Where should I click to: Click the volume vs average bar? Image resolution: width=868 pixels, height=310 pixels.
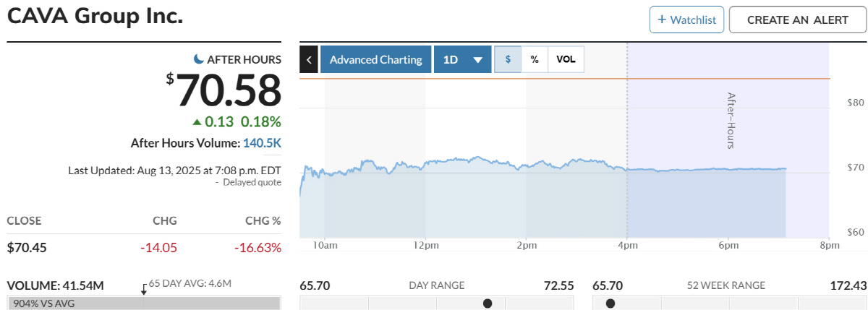[x=143, y=303]
